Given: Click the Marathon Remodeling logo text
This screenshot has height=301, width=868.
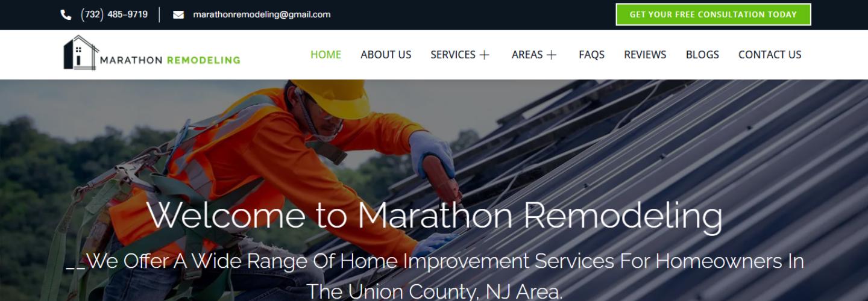Looking at the screenshot, I should (x=170, y=60).
